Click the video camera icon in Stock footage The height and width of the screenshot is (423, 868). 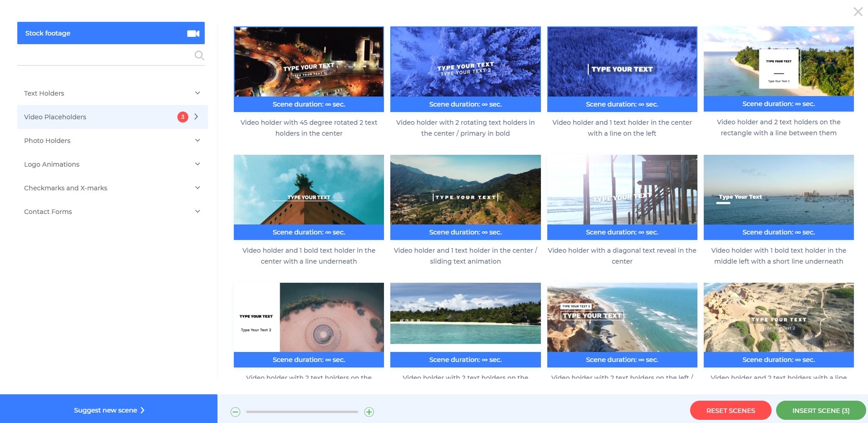point(193,33)
